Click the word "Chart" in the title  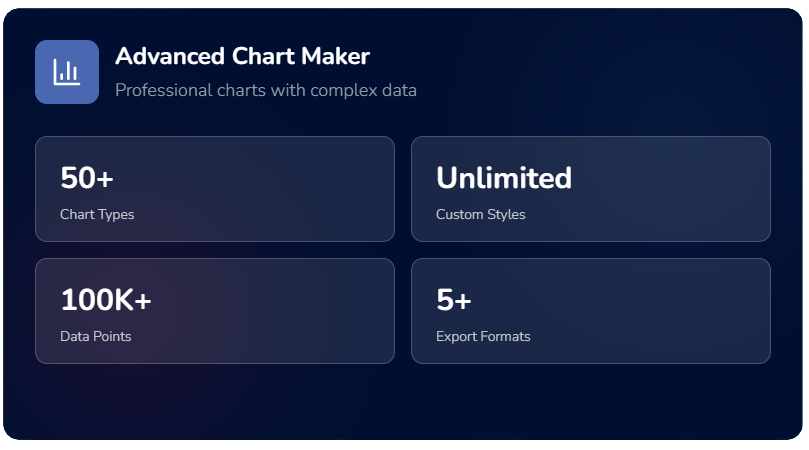[260, 57]
